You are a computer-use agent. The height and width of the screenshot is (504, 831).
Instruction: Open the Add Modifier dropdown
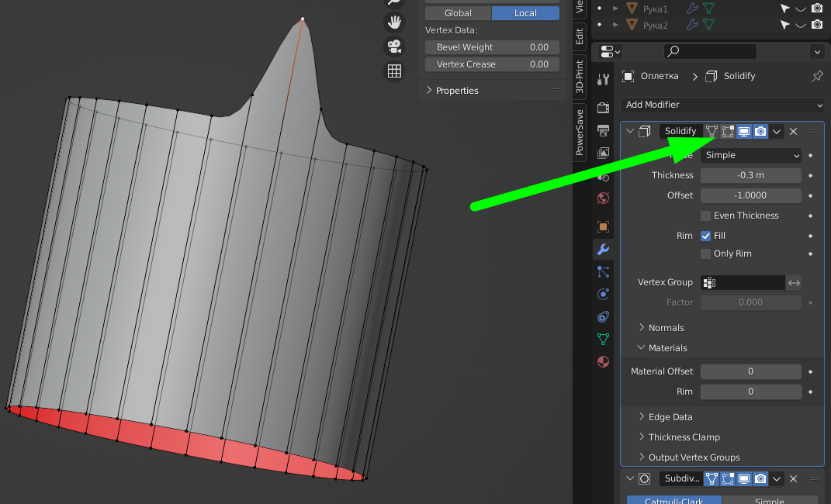pyautogui.click(x=722, y=105)
